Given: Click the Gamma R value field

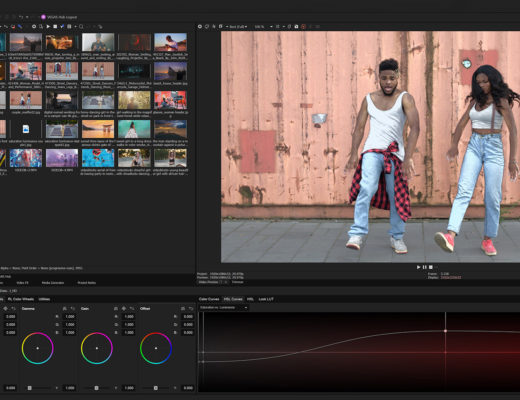Looking at the screenshot, I should [70, 317].
